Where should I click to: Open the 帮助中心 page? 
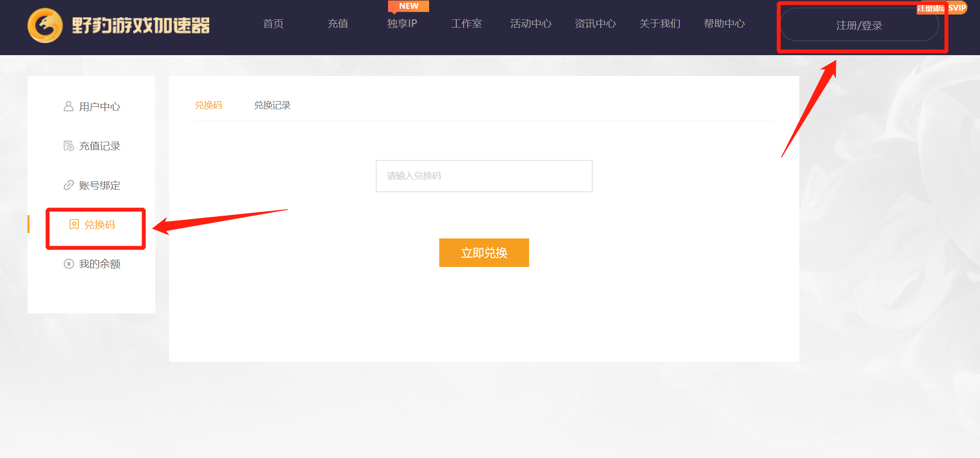(724, 24)
